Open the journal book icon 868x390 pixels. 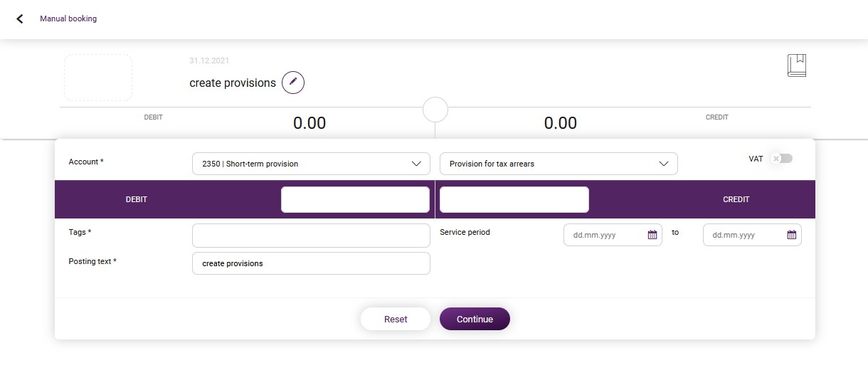[x=797, y=65]
